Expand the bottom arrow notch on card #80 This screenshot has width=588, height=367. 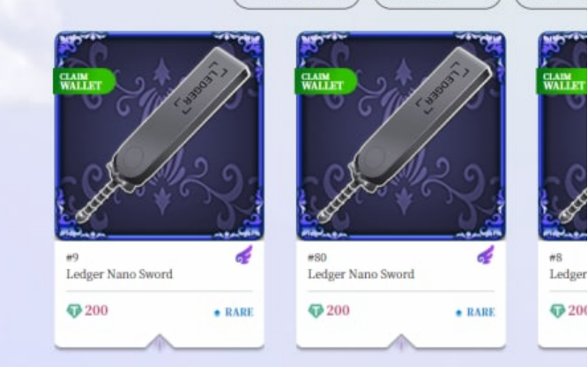click(x=401, y=342)
